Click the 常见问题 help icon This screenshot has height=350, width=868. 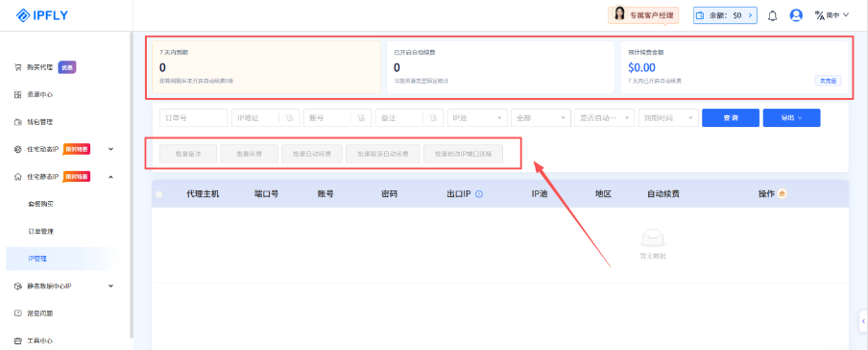[x=17, y=312]
